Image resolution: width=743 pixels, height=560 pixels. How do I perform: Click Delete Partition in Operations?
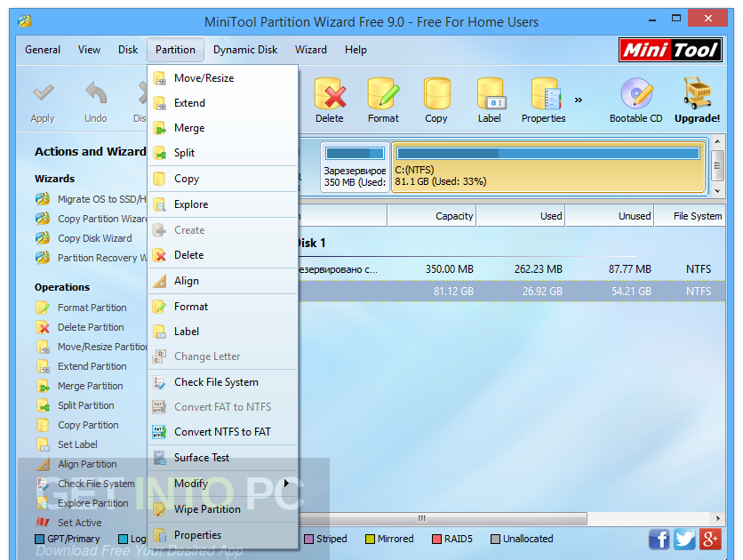tap(80, 327)
